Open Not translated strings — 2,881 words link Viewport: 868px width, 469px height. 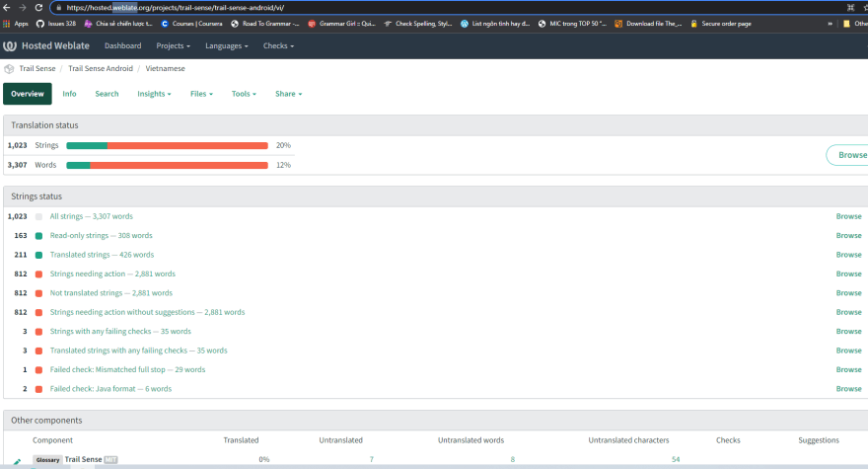(x=111, y=293)
